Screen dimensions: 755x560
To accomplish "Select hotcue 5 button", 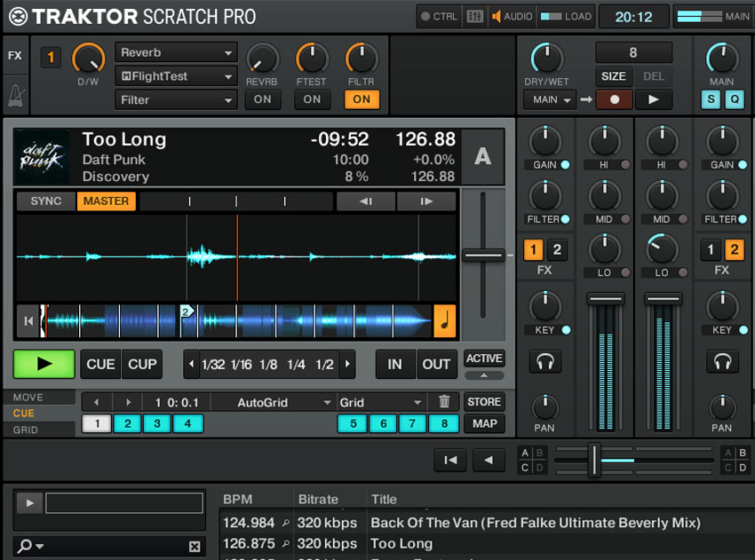I will pos(353,424).
